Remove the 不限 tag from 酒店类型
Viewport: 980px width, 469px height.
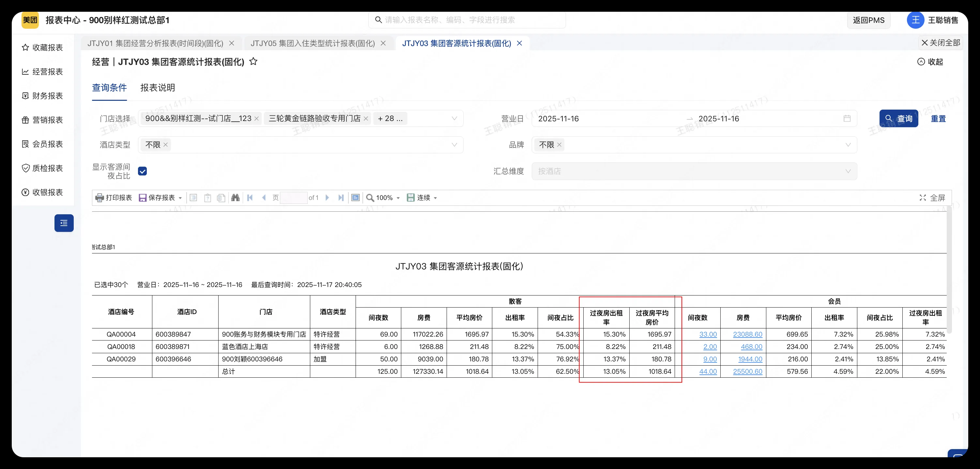click(165, 145)
